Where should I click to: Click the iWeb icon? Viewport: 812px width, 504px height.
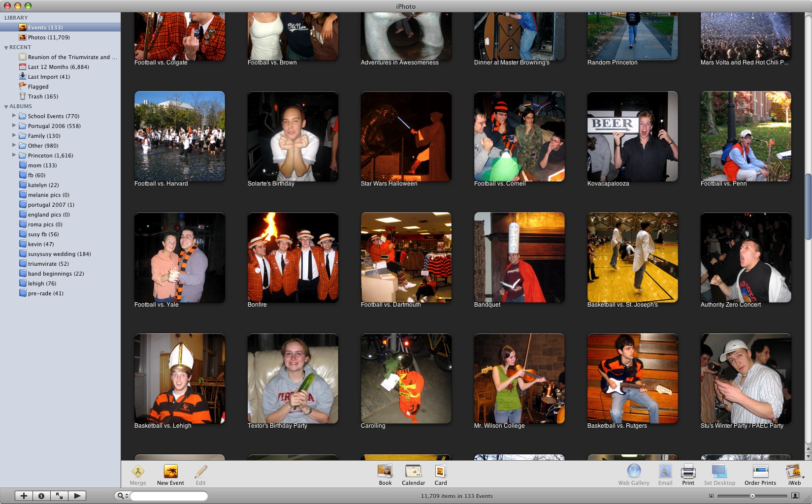[x=793, y=472]
